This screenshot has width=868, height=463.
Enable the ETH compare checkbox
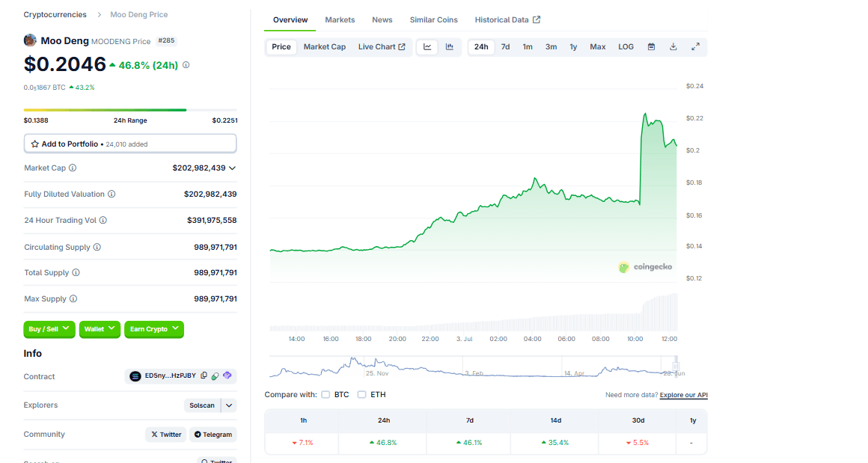pyautogui.click(x=361, y=394)
